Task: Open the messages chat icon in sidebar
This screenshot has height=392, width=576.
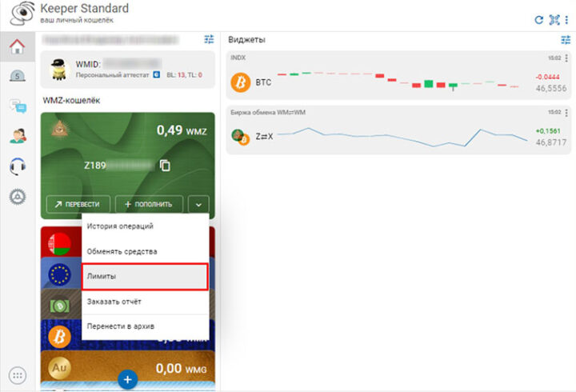Action: (x=18, y=106)
